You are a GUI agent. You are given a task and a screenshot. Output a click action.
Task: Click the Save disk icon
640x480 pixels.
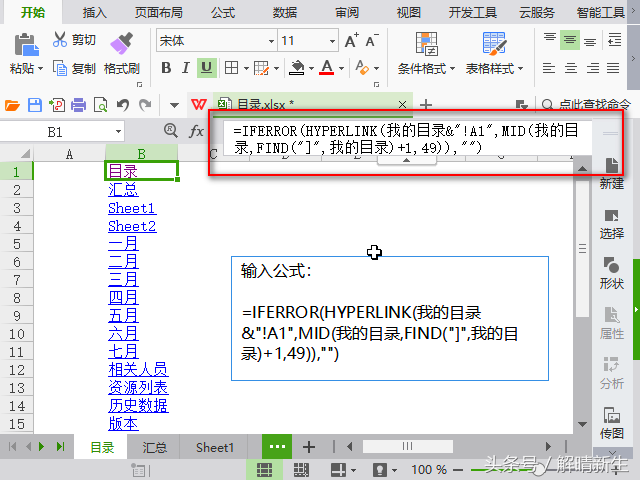[x=35, y=105]
